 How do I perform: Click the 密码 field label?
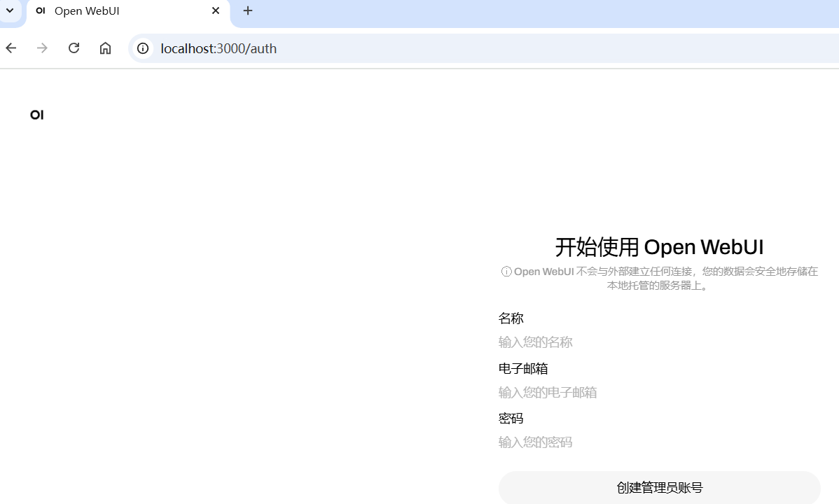pos(511,419)
